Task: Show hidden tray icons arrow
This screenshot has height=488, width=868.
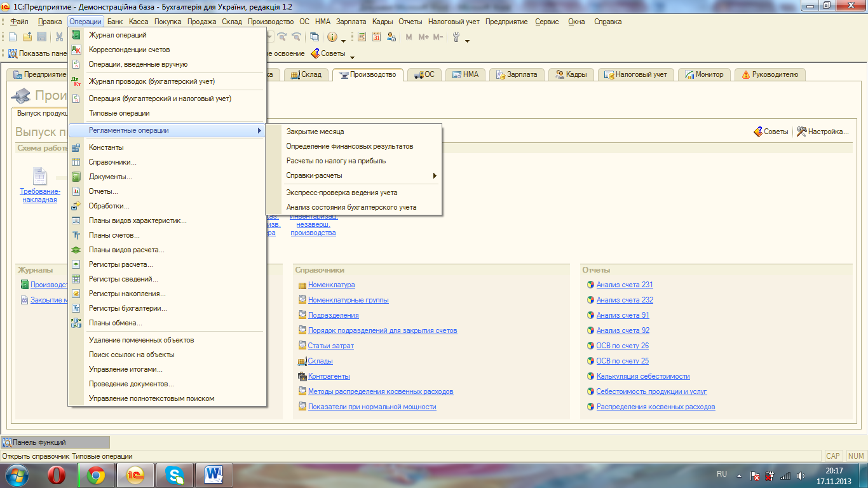Action: tap(739, 475)
